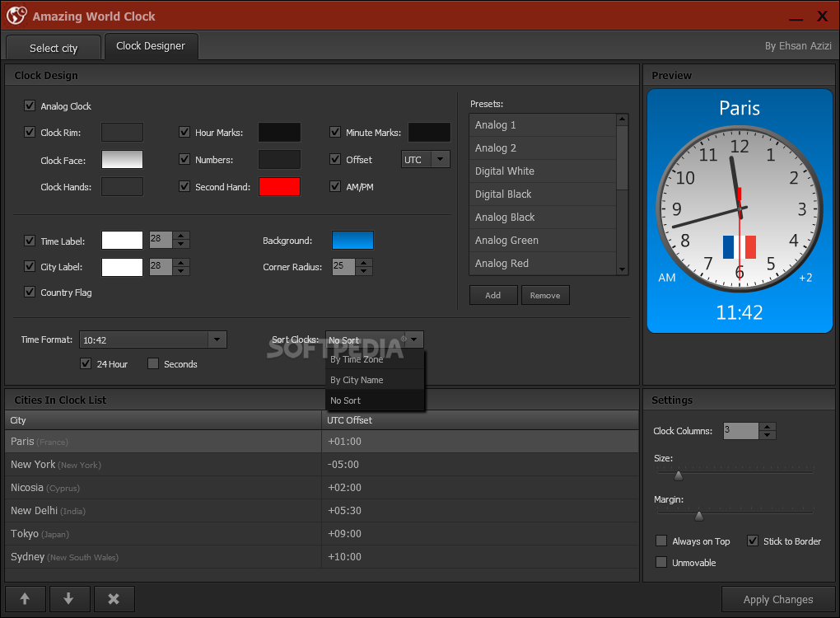
Task: Select the New Delhi city row
Action: pyautogui.click(x=321, y=511)
